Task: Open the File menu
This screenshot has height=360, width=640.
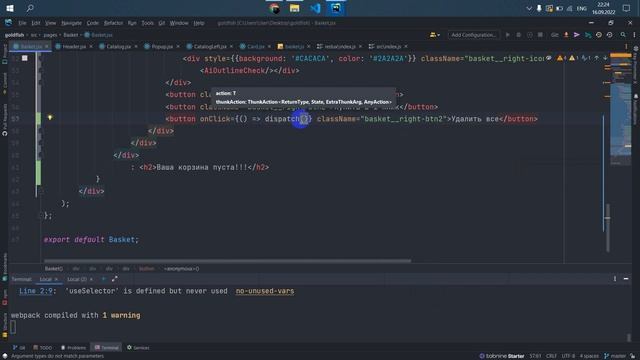Action: click(x=22, y=23)
